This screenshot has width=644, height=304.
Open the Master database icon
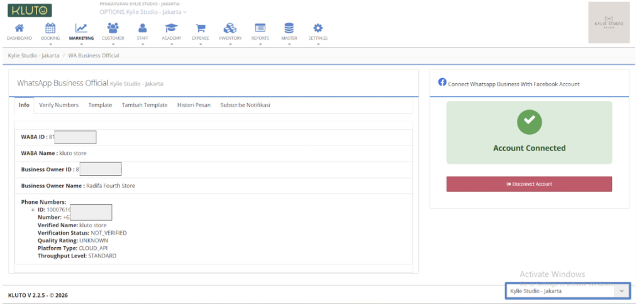(x=289, y=28)
